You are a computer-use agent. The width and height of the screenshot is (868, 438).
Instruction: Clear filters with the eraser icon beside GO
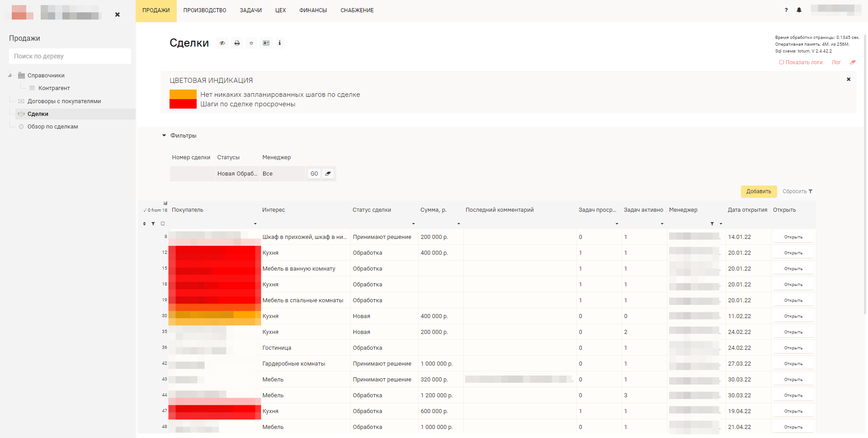(x=328, y=174)
